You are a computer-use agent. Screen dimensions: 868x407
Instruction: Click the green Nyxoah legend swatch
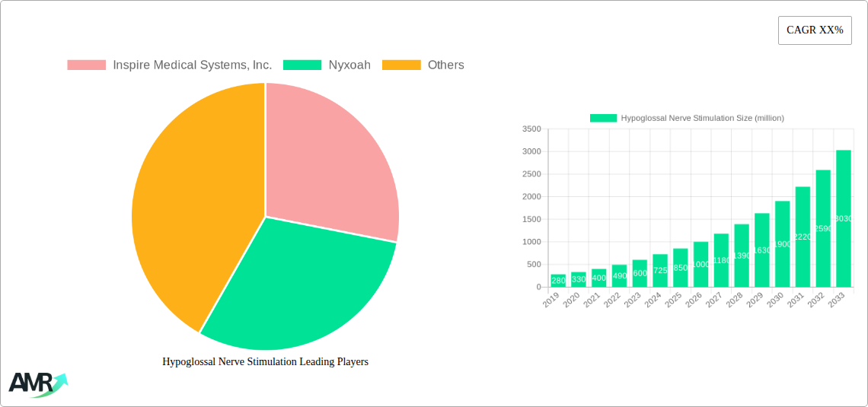coord(302,65)
